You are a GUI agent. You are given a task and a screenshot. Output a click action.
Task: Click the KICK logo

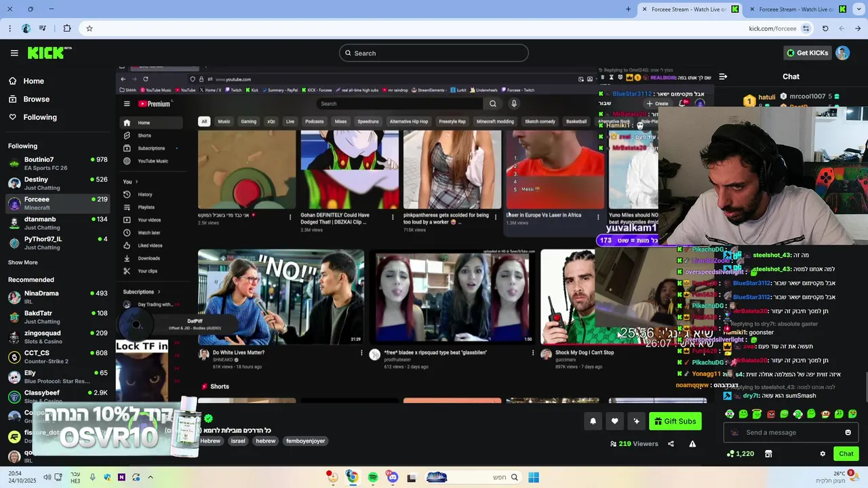pyautogui.click(x=49, y=53)
